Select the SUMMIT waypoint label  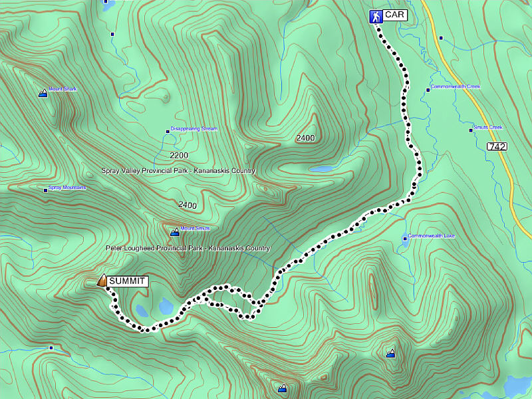pos(127,281)
